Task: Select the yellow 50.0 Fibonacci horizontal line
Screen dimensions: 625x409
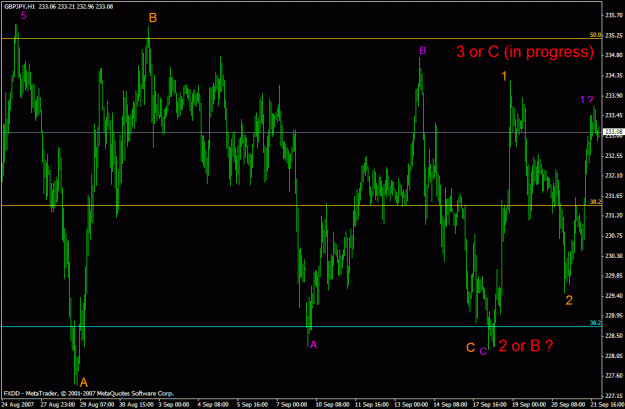Action: (x=301, y=39)
